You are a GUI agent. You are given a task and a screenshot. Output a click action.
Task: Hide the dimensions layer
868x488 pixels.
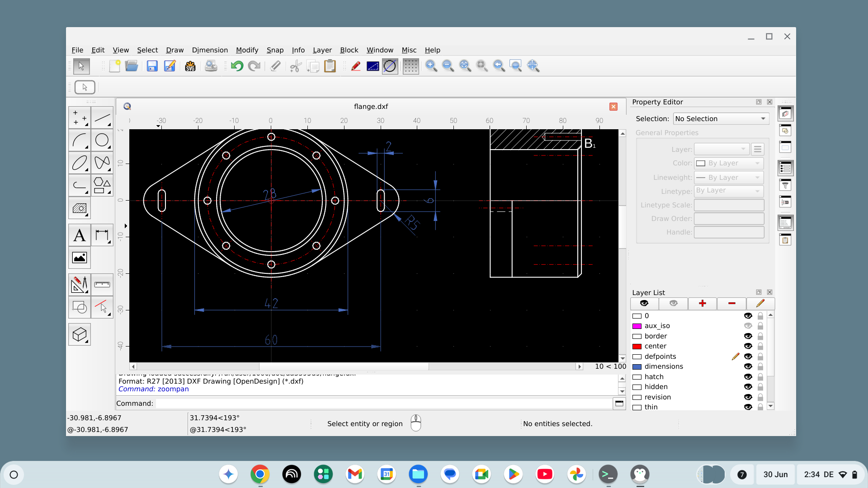click(748, 366)
